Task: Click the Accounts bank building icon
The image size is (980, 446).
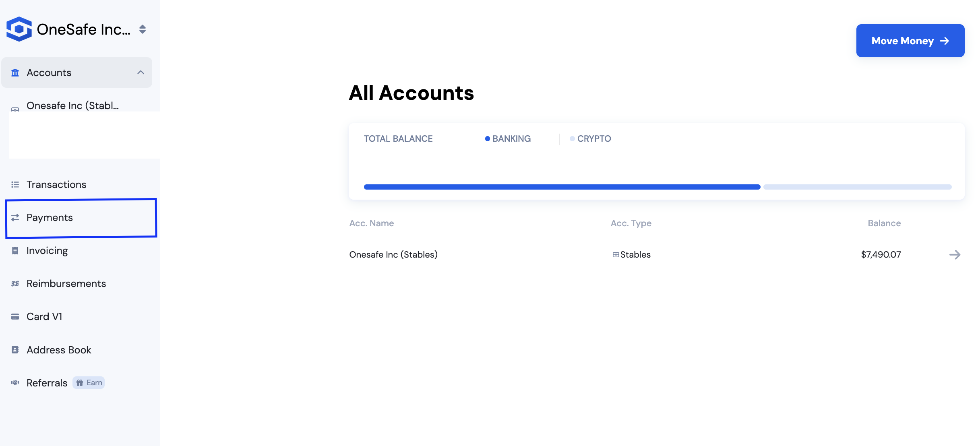Action: [x=15, y=72]
